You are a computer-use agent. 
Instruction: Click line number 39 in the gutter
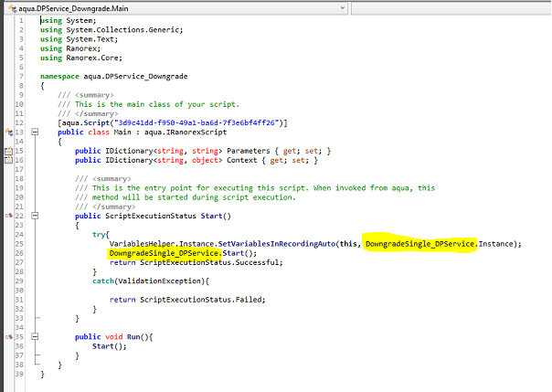coord(21,374)
